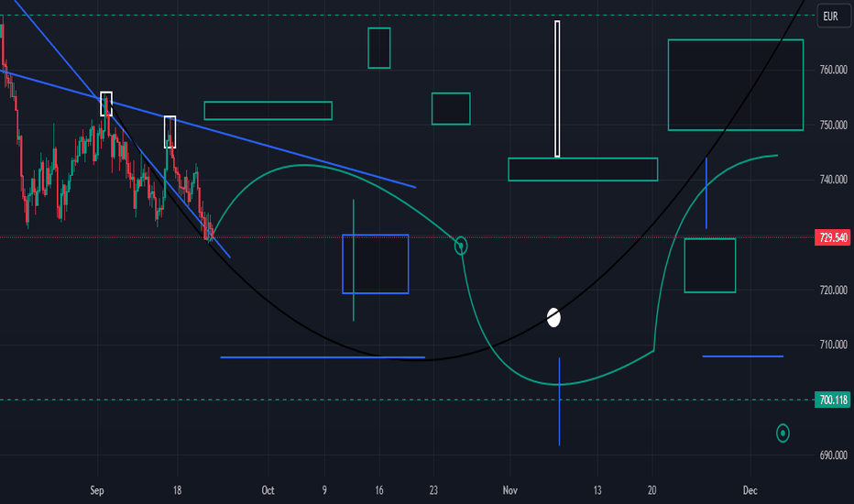The width and height of the screenshot is (854, 504).
Task: Select the green circle marker below 700.118 line
Action: point(783,433)
